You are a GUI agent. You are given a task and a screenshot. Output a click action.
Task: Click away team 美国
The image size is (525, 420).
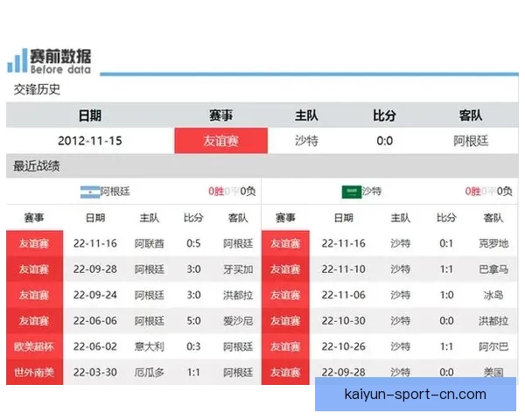pyautogui.click(x=493, y=372)
